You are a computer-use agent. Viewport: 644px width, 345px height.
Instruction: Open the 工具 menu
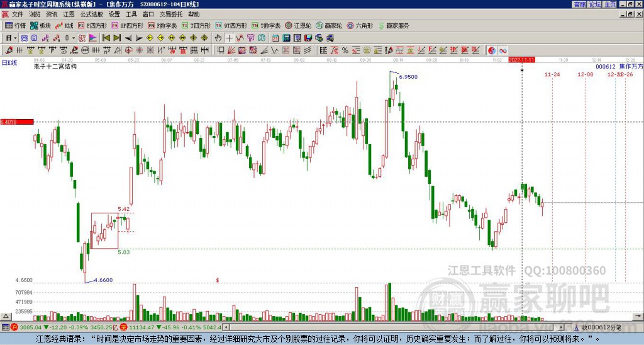131,14
